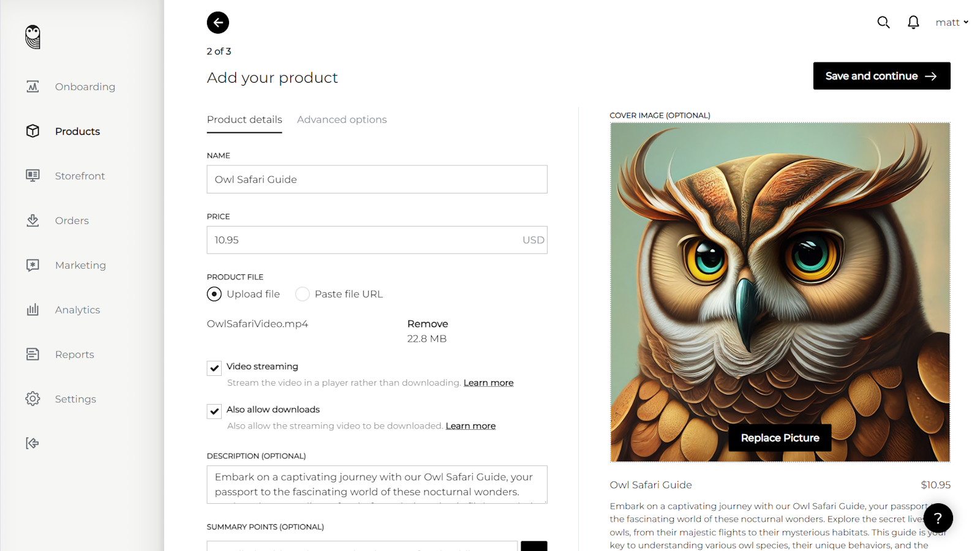View Analytics from the sidebar
This screenshot has width=980, height=551.
pos(77,309)
